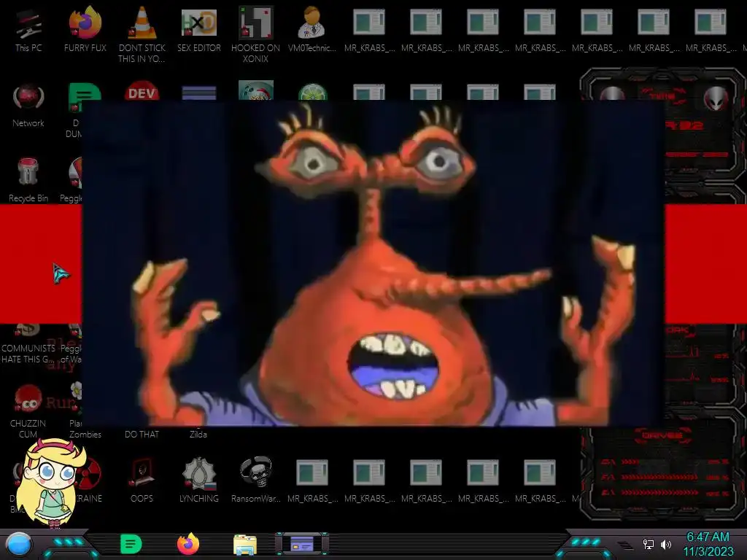This screenshot has width=747, height=560.
Task: Select HOOKED ON XONIX game icon
Action: pyautogui.click(x=256, y=34)
